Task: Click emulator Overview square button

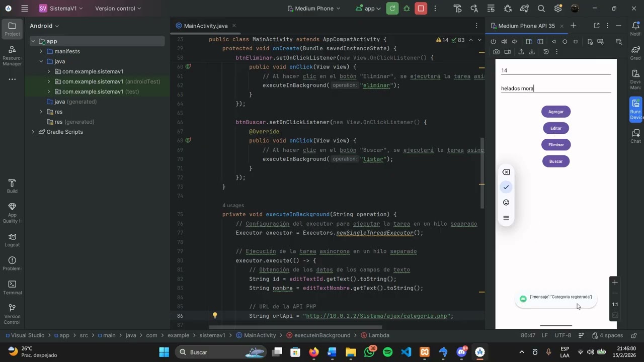Action: (576, 42)
